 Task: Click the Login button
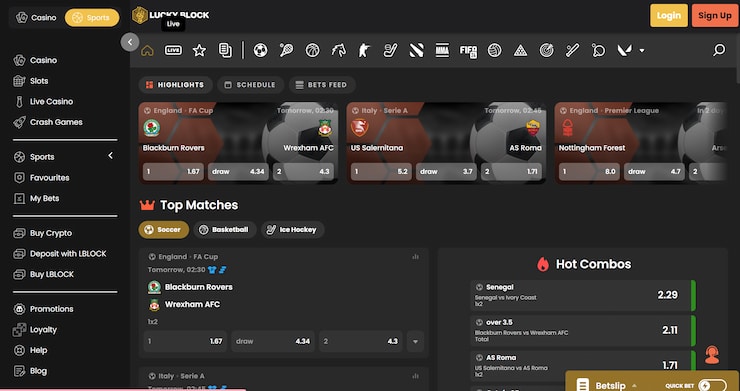tap(669, 16)
